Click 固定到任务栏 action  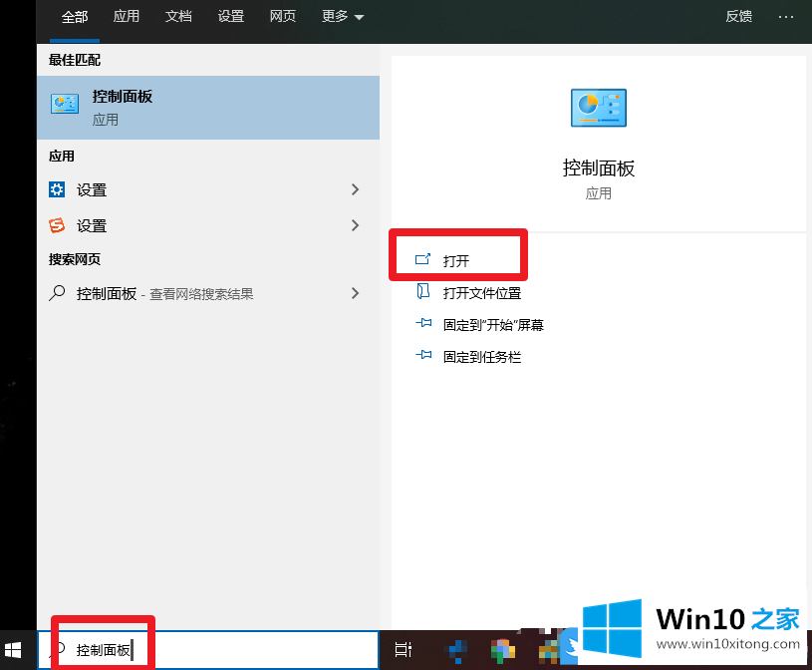482,357
